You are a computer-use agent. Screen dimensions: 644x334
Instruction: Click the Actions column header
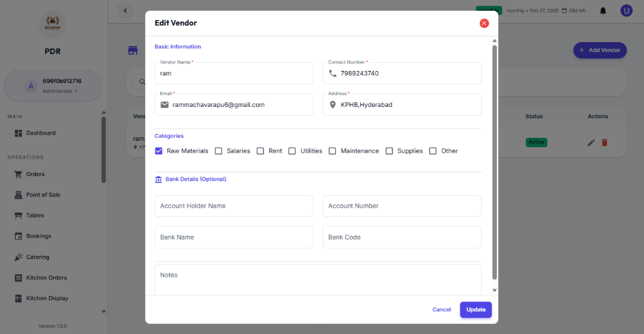pyautogui.click(x=597, y=116)
